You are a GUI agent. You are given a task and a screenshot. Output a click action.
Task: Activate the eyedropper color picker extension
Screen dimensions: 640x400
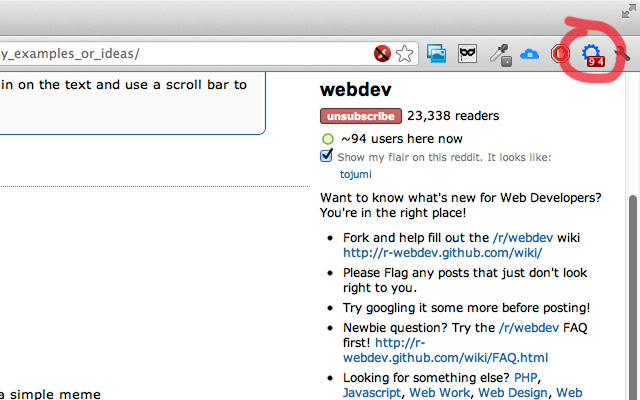pos(500,55)
